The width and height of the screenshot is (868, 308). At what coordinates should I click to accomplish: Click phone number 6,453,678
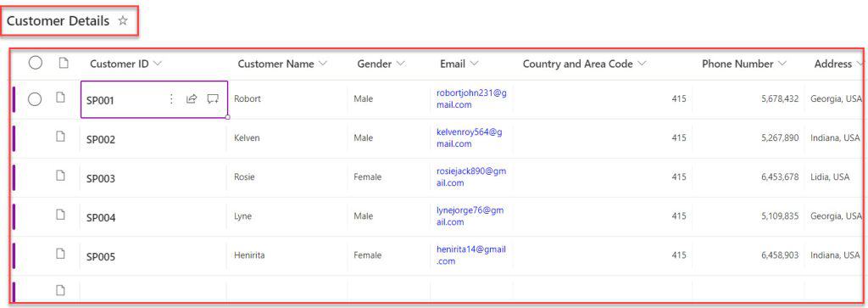click(x=780, y=177)
